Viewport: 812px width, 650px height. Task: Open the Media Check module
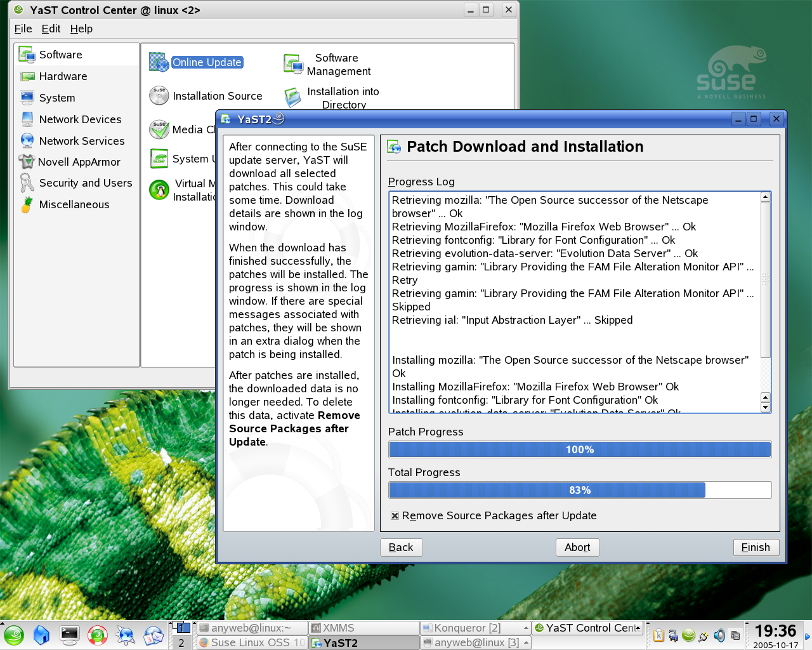tap(183, 129)
